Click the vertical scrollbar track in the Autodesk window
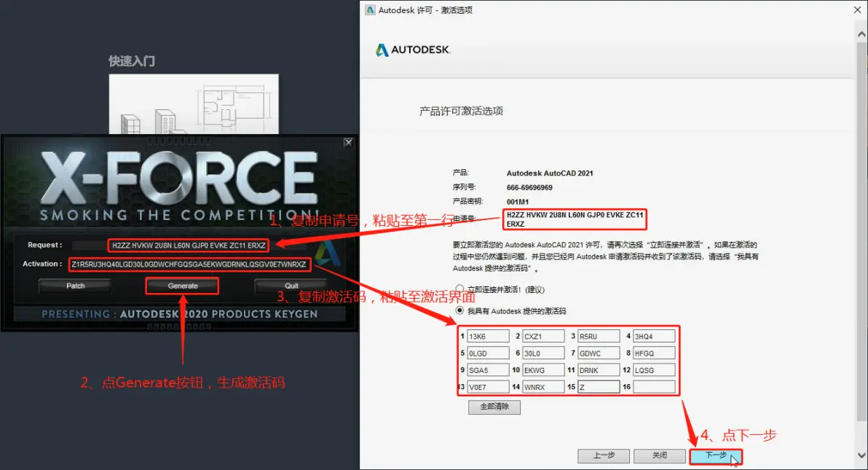868x470 pixels. pos(862,244)
